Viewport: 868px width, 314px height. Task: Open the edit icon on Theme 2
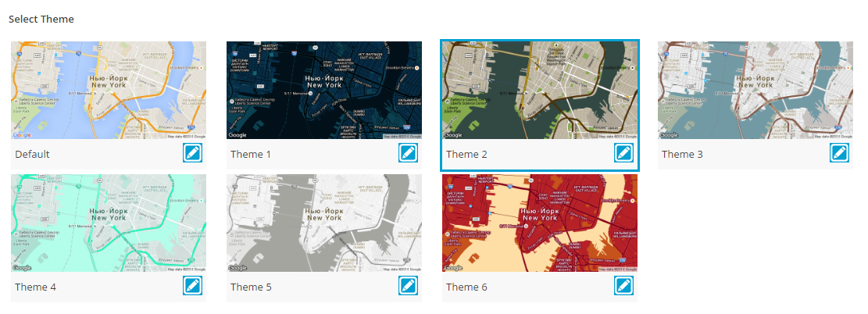coord(623,153)
